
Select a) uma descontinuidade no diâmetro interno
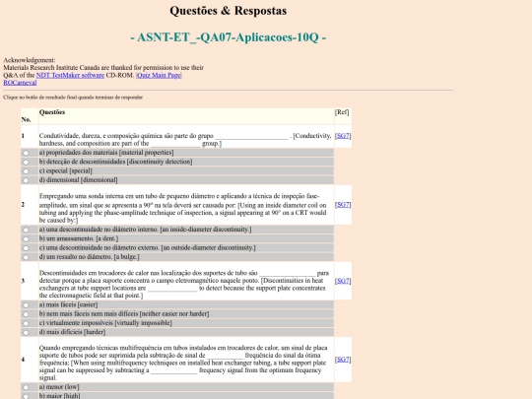[26, 230]
